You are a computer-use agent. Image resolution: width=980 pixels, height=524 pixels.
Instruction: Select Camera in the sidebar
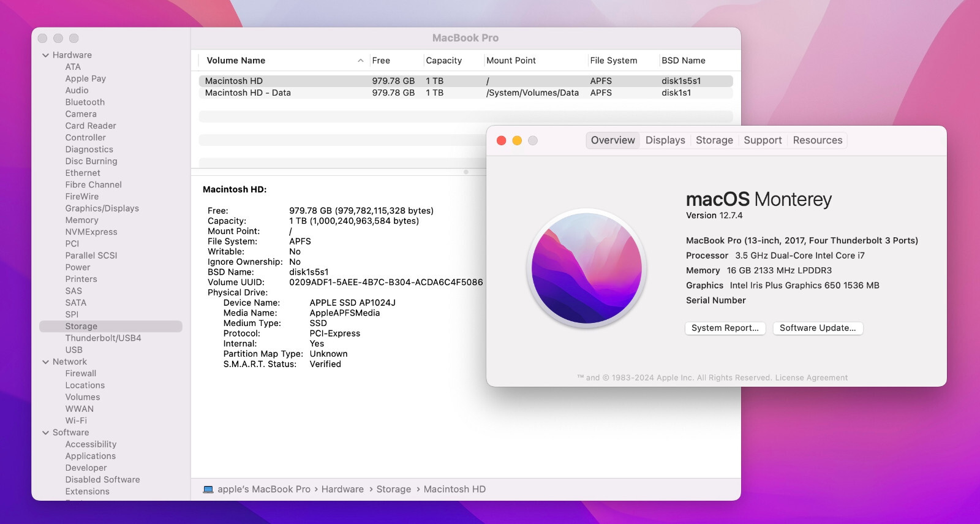coord(81,114)
